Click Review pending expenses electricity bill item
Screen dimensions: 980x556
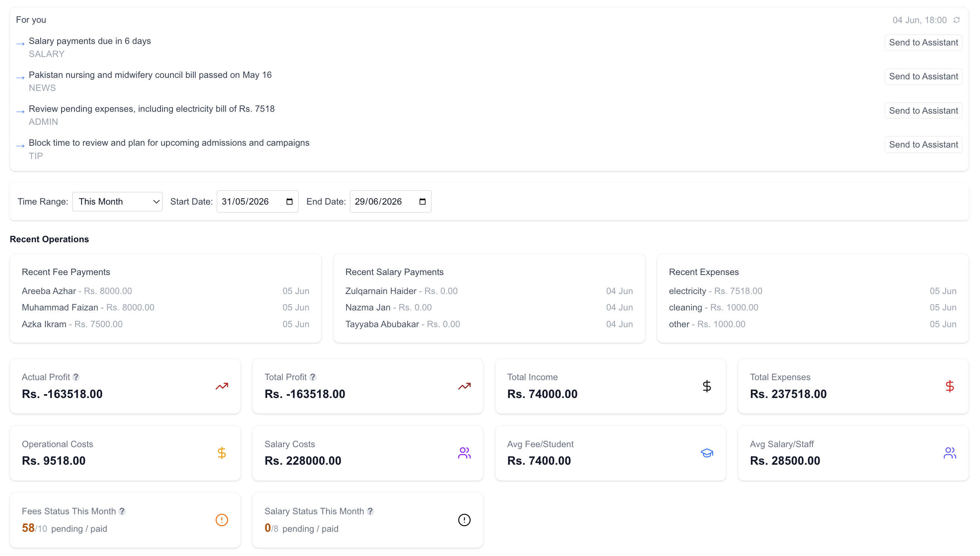152,109
